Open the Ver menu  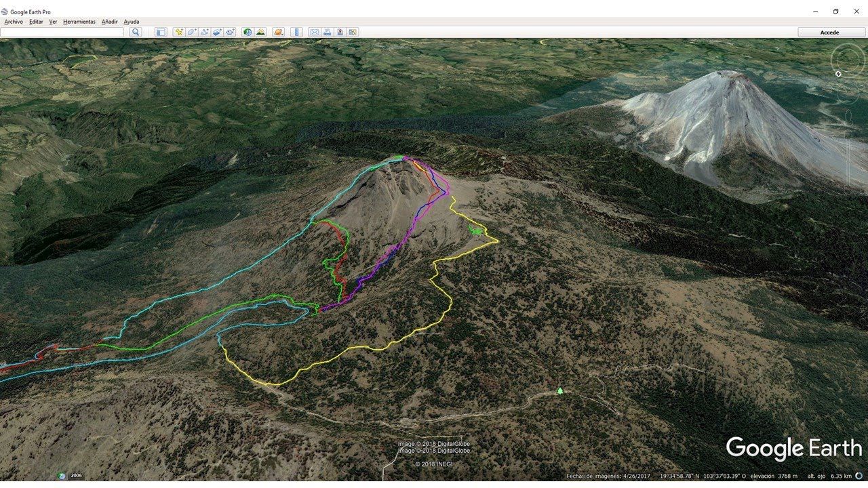click(53, 22)
